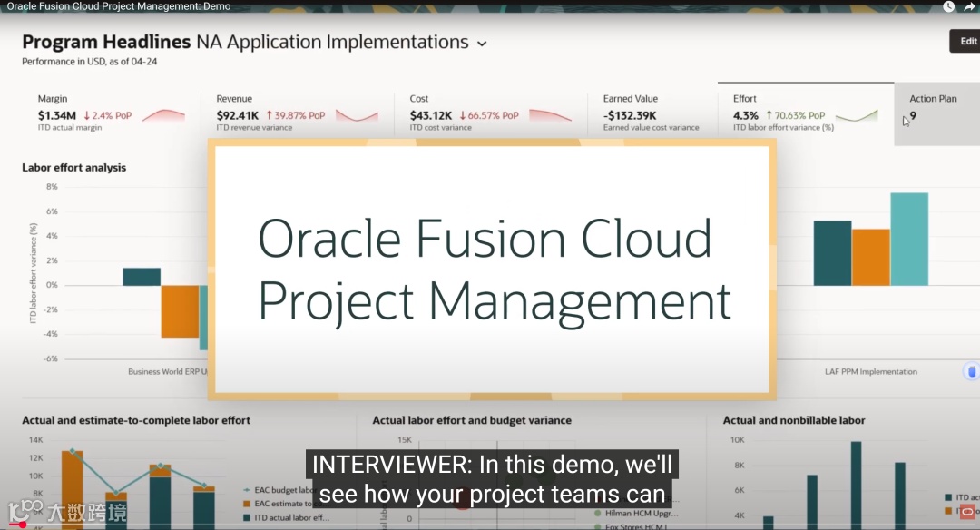The width and height of the screenshot is (980, 530).
Task: Expand the NA Application Implementations program dropdown
Action: click(x=482, y=44)
